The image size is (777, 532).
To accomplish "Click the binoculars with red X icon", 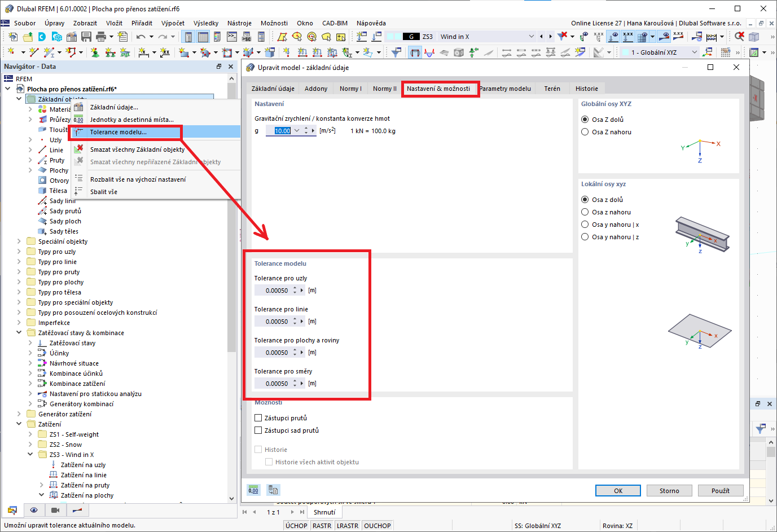I will click(x=739, y=37).
